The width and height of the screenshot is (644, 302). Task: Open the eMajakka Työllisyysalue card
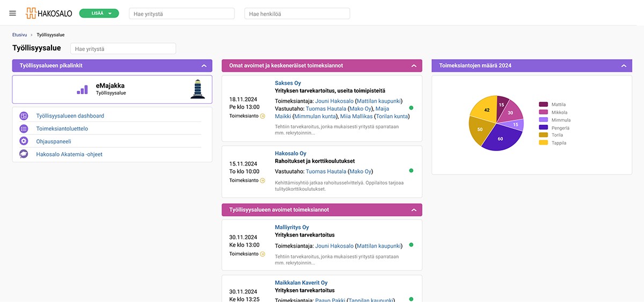(112, 89)
